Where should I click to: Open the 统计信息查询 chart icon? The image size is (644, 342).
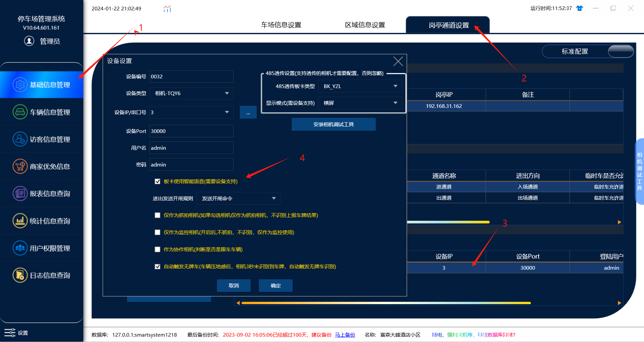[20, 221]
